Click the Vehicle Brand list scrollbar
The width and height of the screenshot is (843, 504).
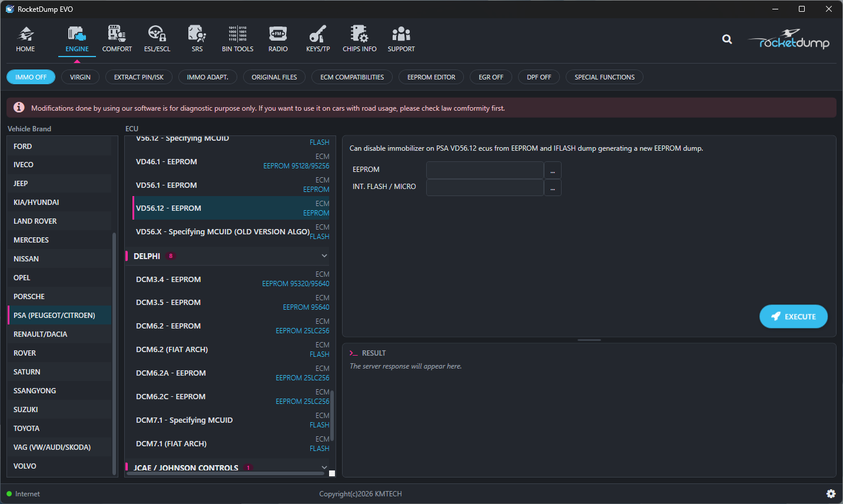click(x=114, y=353)
